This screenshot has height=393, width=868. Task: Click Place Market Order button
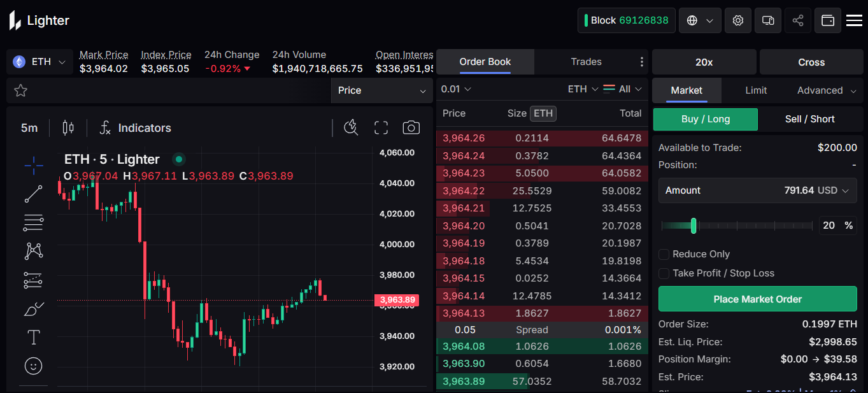(x=757, y=299)
